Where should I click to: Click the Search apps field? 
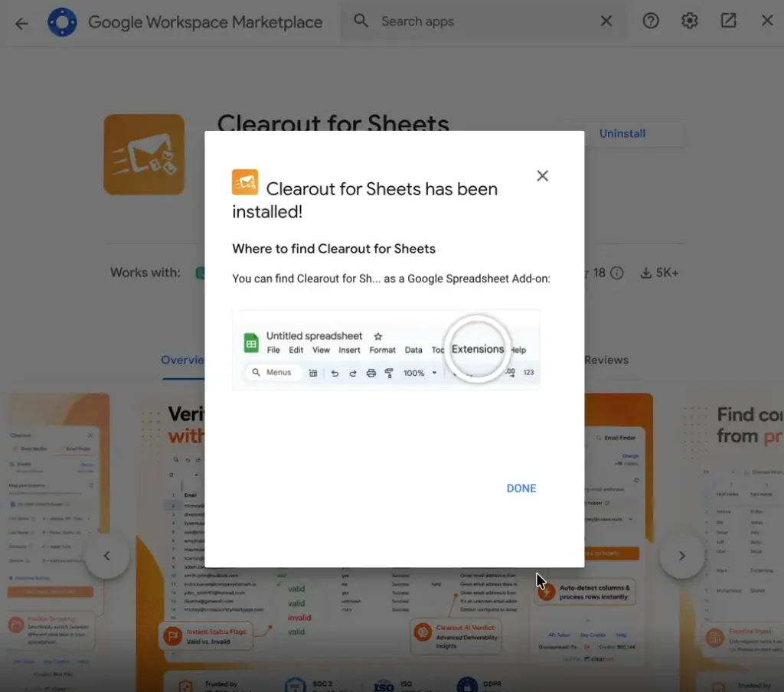[484, 21]
